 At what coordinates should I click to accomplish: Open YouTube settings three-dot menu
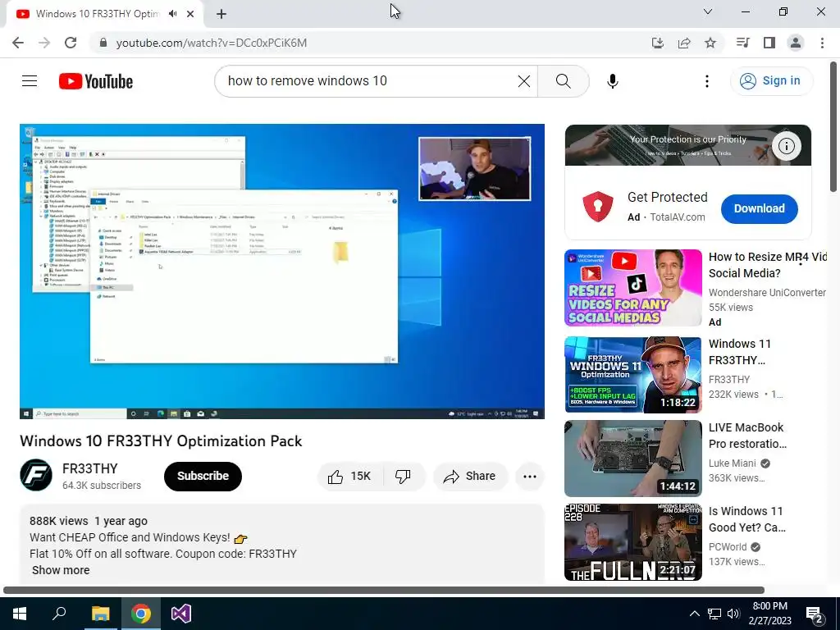coord(706,81)
